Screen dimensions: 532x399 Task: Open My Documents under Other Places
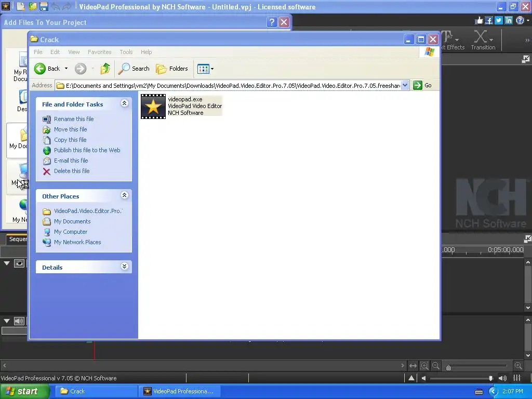[72, 221]
